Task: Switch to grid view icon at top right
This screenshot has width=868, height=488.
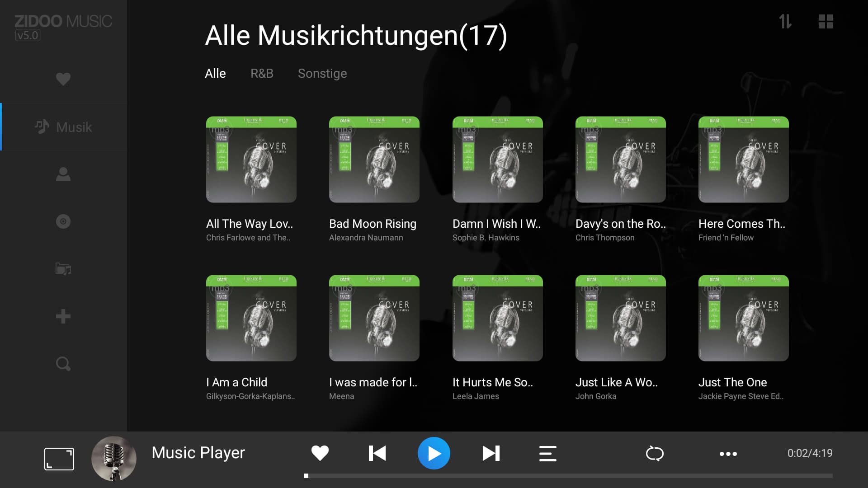Action: [826, 21]
